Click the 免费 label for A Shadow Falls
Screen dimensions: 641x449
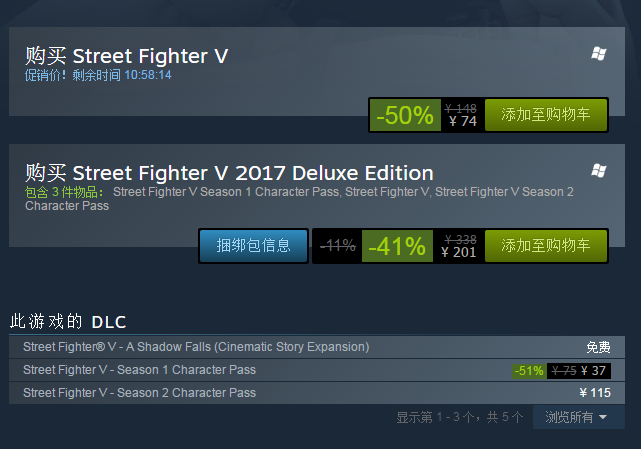[x=598, y=347]
